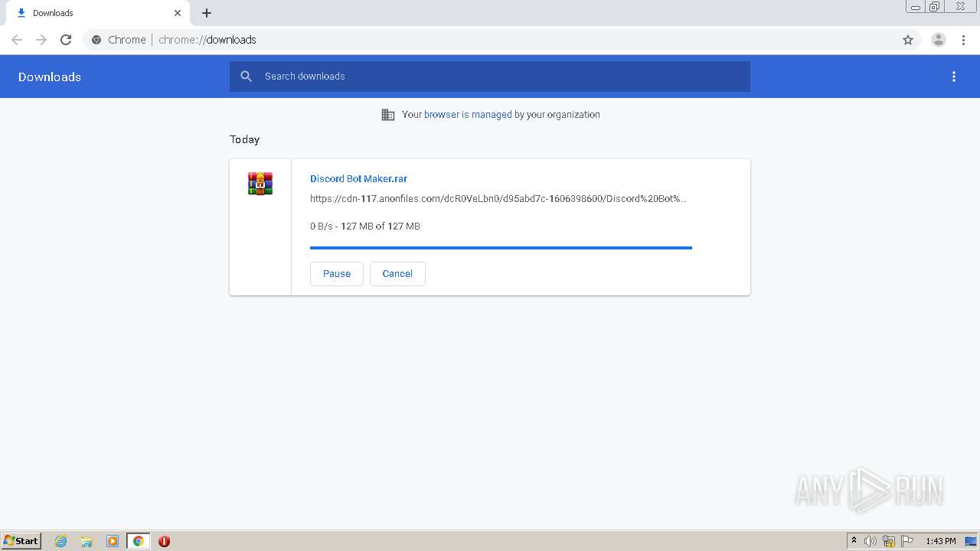
Task: Click the Downloads page title
Action: coord(50,77)
